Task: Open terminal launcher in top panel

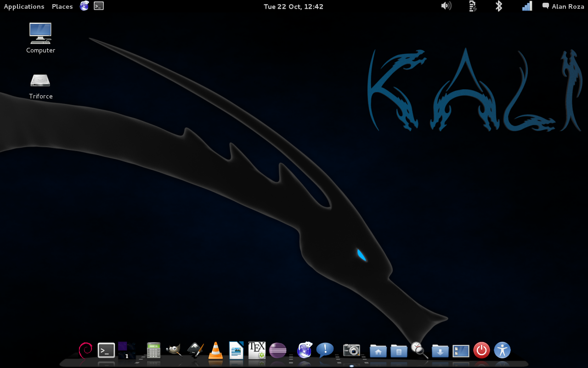Action: (x=98, y=6)
